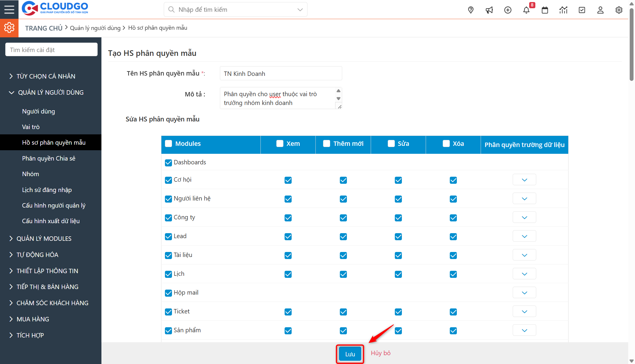Image resolution: width=635 pixels, height=364 pixels.
Task: Open the user profile icon
Action: 600,10
